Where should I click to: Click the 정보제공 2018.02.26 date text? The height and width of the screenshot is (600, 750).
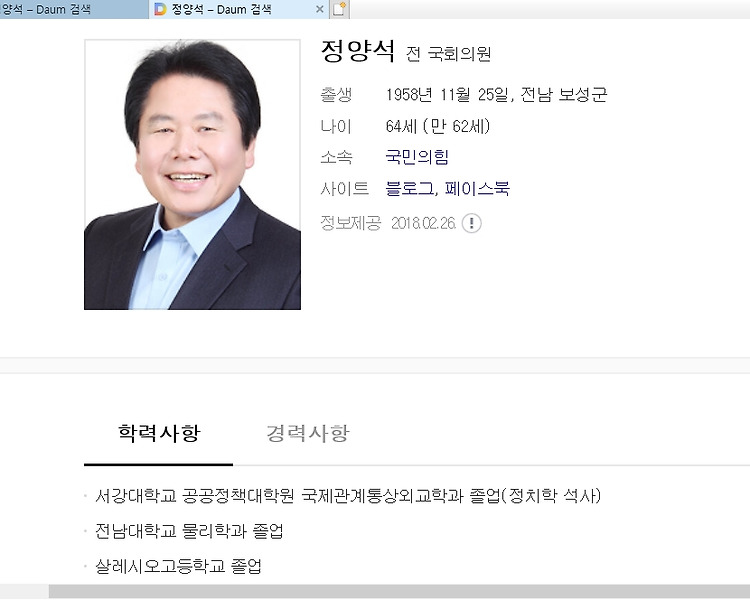[x=423, y=223]
